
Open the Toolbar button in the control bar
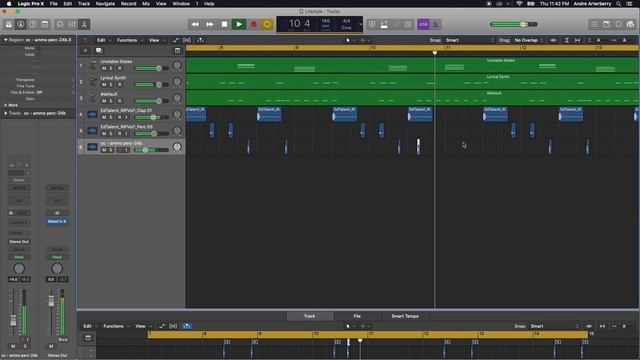(x=45, y=24)
